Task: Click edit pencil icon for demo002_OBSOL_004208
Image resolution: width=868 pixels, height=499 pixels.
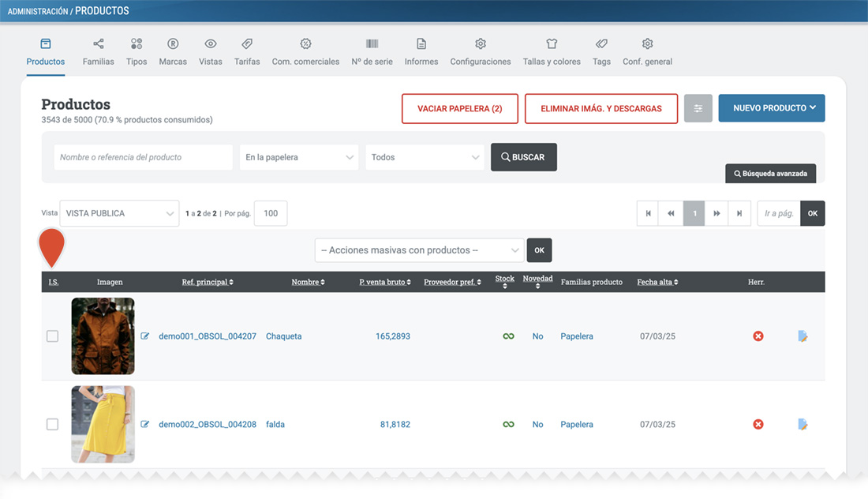Action: [145, 424]
